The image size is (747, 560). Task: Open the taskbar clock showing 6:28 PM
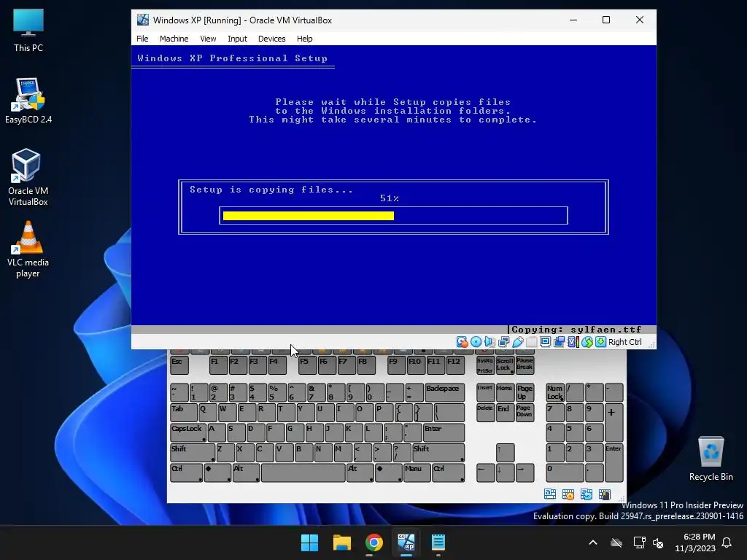pos(695,542)
